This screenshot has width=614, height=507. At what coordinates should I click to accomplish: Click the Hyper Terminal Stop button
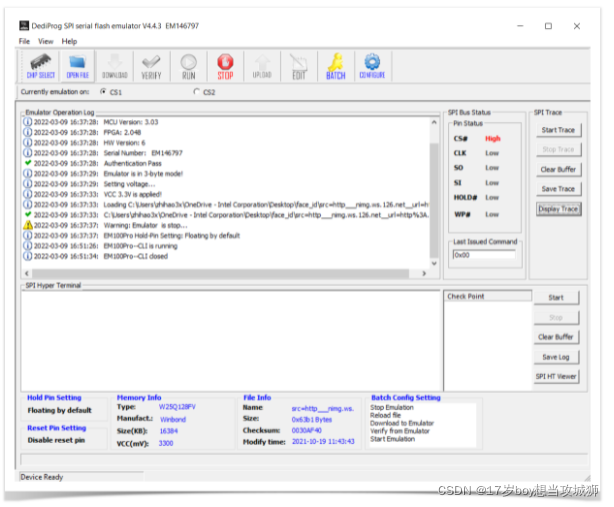click(556, 318)
